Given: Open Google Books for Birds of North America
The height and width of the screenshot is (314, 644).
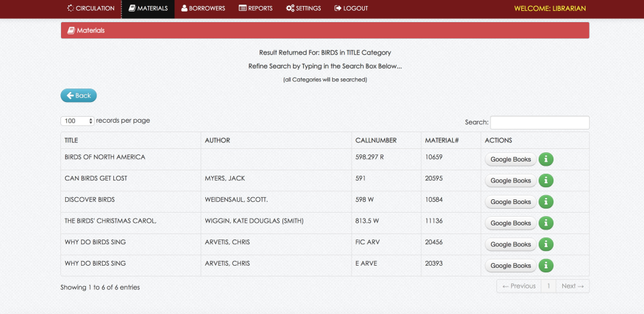Looking at the screenshot, I should click(511, 159).
